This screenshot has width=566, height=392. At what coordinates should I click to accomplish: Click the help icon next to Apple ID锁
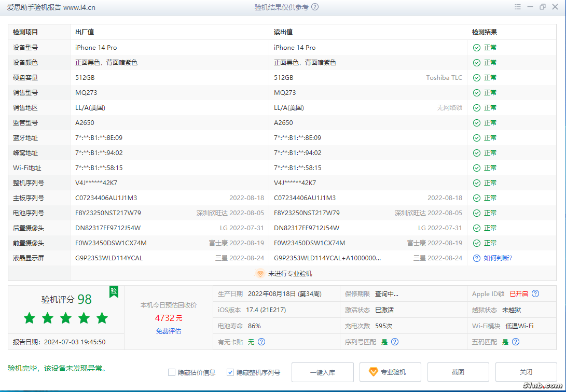(535, 293)
